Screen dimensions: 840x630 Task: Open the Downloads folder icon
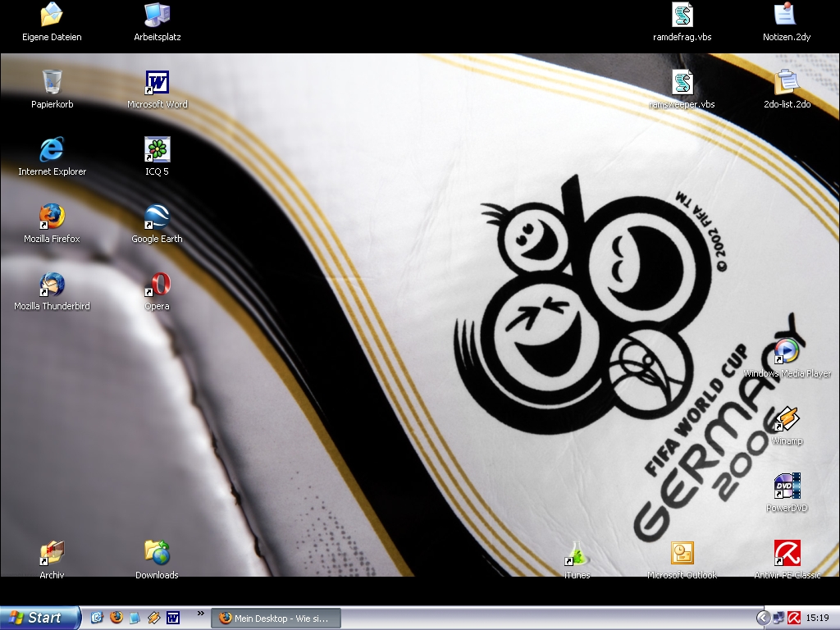pos(157,554)
